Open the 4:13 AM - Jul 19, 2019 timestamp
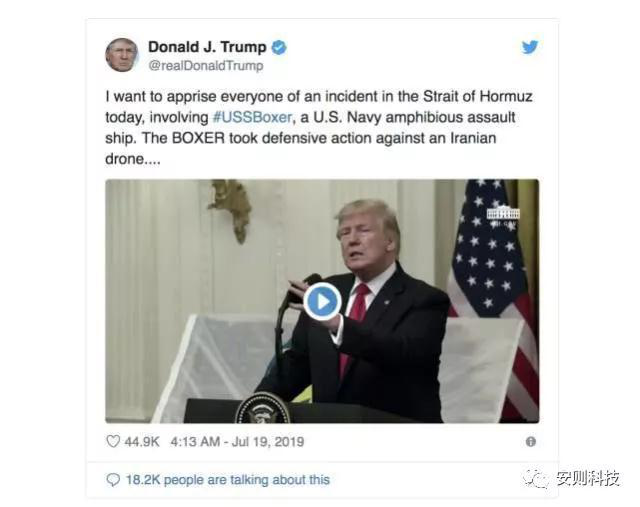The width and height of the screenshot is (640, 507). [237, 442]
